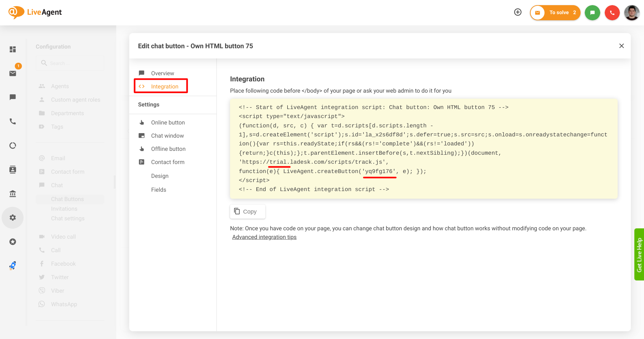Screen dimensions: 644x339
Task: Open Reports via the circular chart icon
Action: [13, 146]
